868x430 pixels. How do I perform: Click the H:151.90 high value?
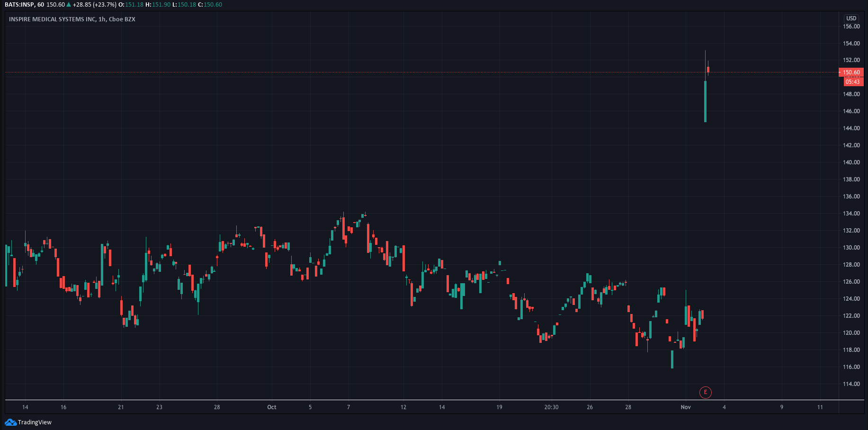click(x=158, y=5)
